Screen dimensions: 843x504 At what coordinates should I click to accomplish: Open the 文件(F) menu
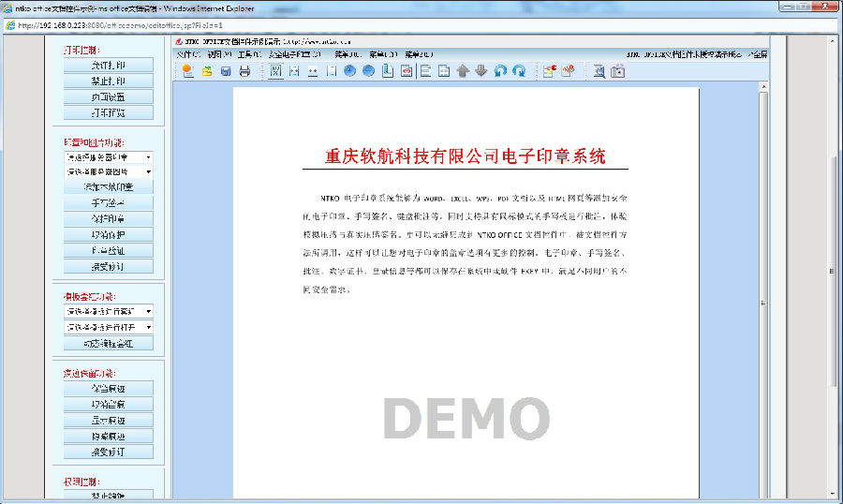pos(188,54)
